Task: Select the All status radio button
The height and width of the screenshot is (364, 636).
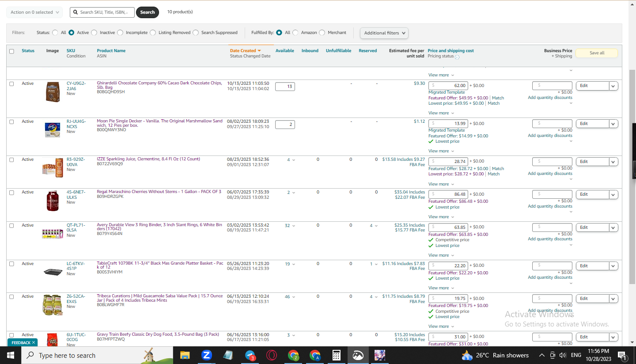Action: [55, 32]
